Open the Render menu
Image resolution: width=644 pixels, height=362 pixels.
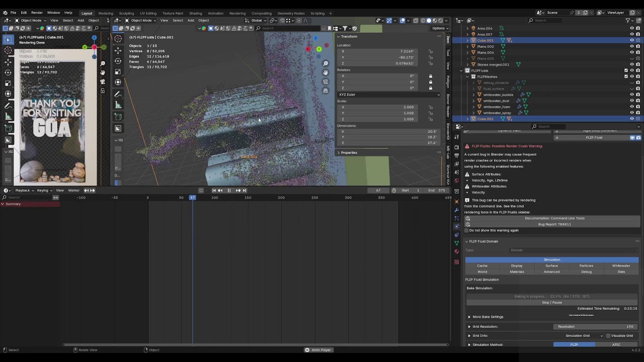[x=37, y=13]
